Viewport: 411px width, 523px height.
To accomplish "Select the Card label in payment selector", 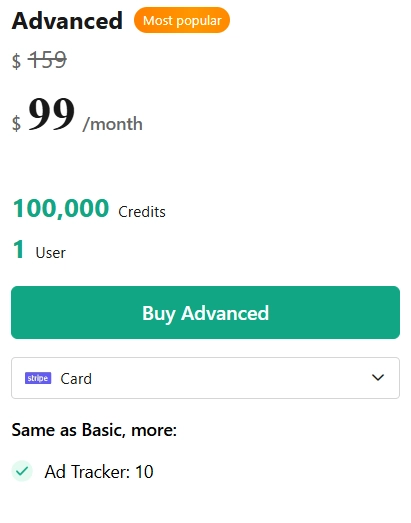I will pyautogui.click(x=76, y=379).
